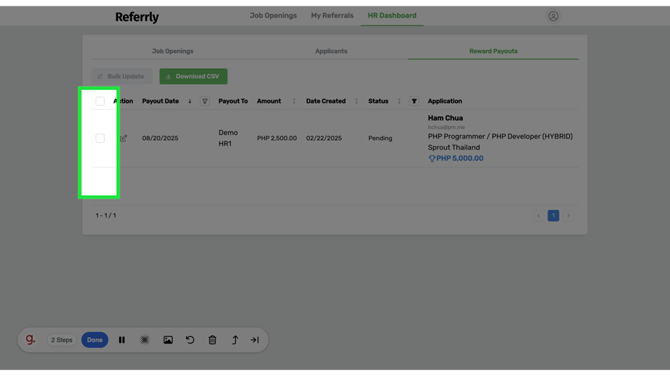This screenshot has width=670, height=376.
Task: Check the Ham Chua payout row checkbox
Action: (100, 138)
